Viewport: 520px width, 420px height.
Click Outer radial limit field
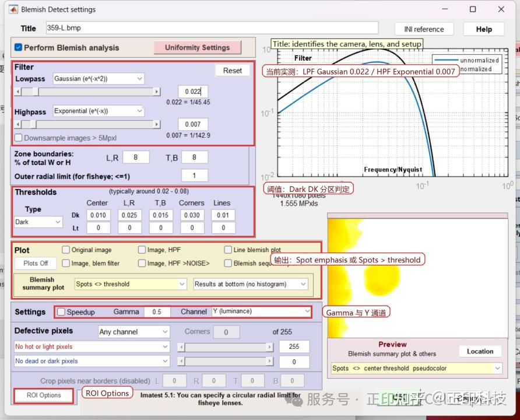(194, 176)
